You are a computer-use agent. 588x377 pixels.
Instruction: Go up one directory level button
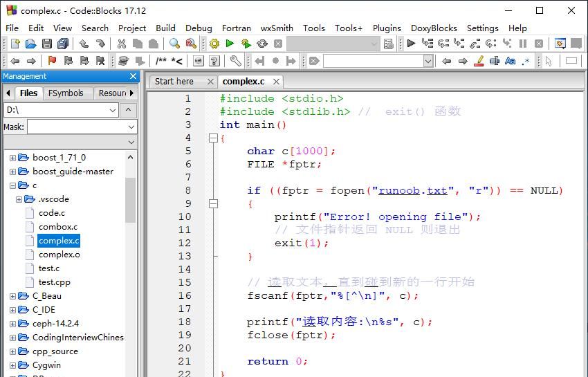(128, 110)
